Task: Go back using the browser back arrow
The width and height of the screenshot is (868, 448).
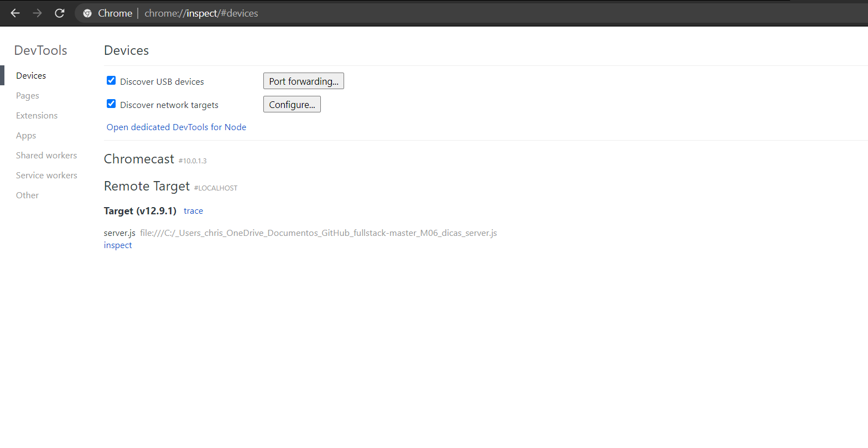Action: click(15, 13)
